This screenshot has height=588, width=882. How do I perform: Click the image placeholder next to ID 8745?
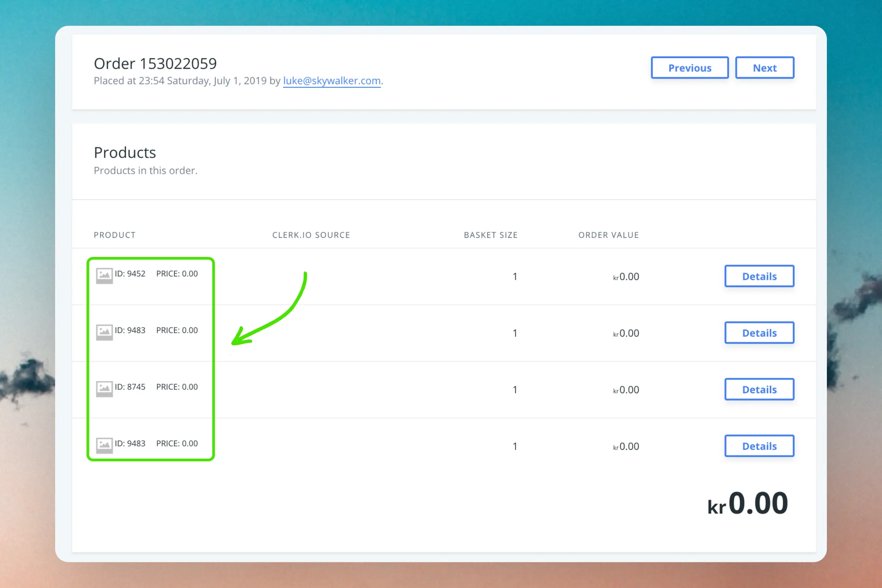pos(104,389)
